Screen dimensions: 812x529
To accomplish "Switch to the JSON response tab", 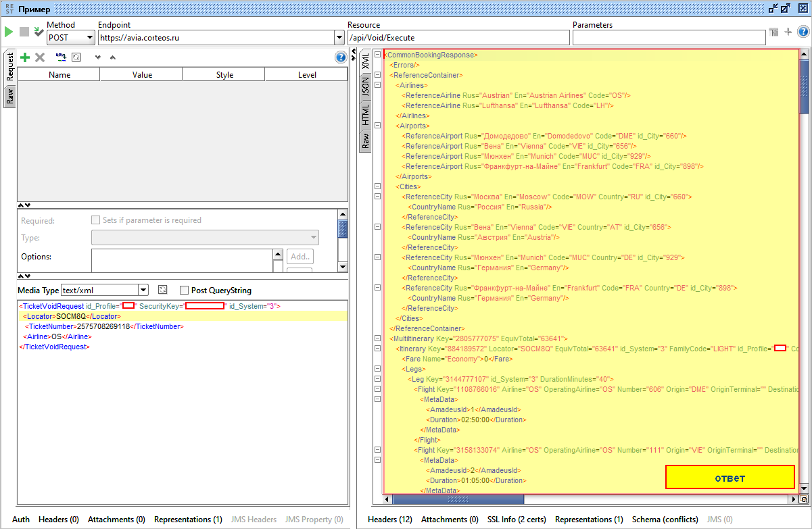I will (x=365, y=87).
